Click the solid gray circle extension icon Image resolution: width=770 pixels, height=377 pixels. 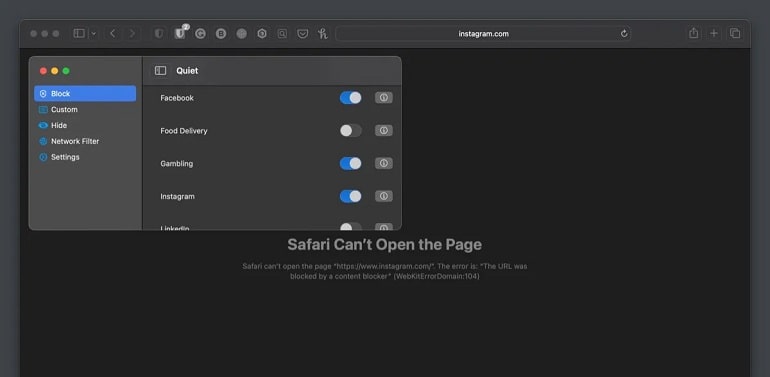[x=242, y=33]
